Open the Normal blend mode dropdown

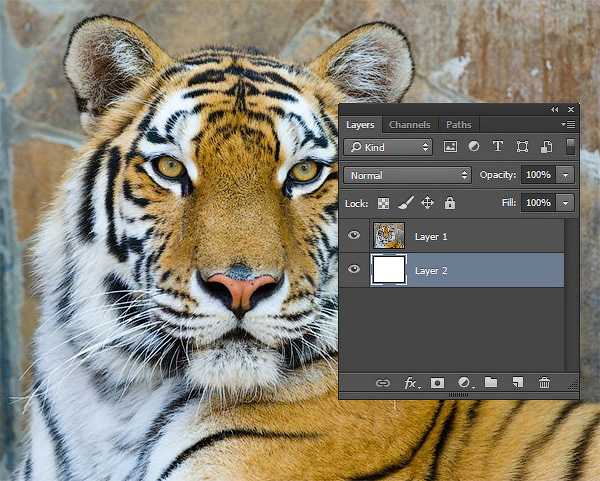point(407,175)
